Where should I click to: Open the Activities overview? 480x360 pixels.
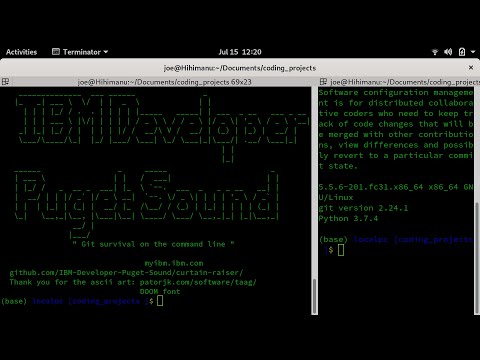click(21, 52)
